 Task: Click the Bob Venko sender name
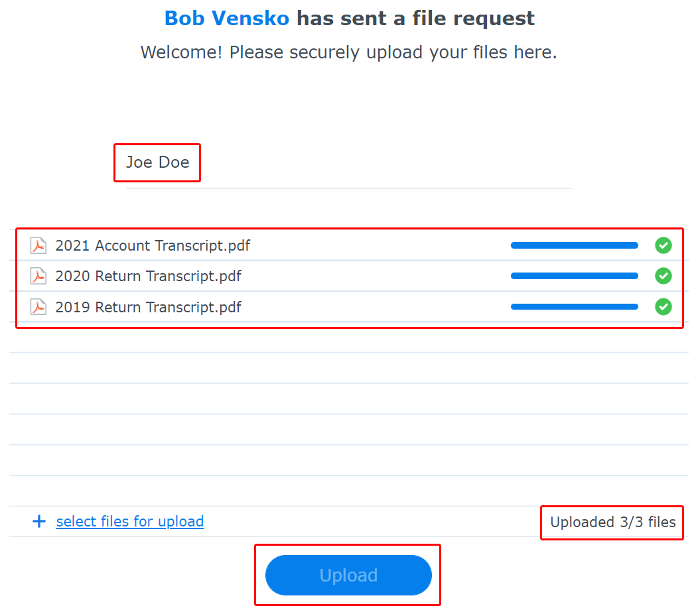(x=227, y=19)
